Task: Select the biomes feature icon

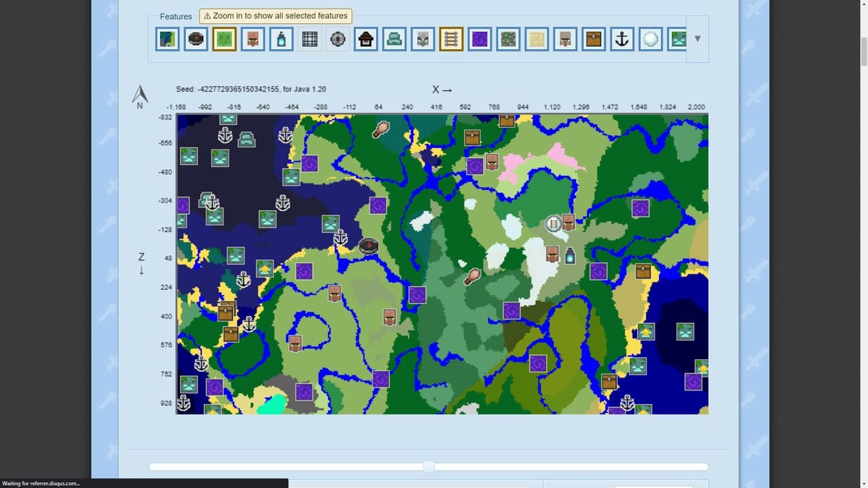Action: coord(167,39)
